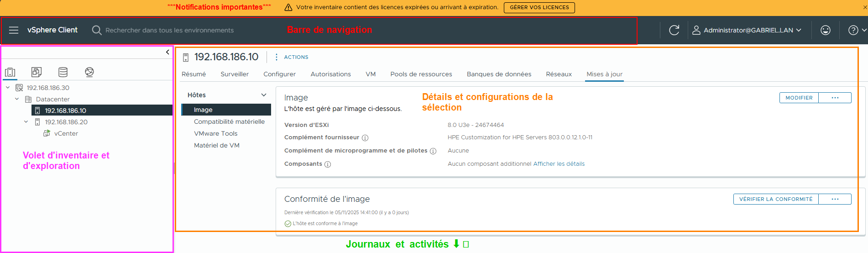Image resolution: width=868 pixels, height=253 pixels.
Task: Click the host icon beside title 192.168.186.10
Action: (x=186, y=58)
